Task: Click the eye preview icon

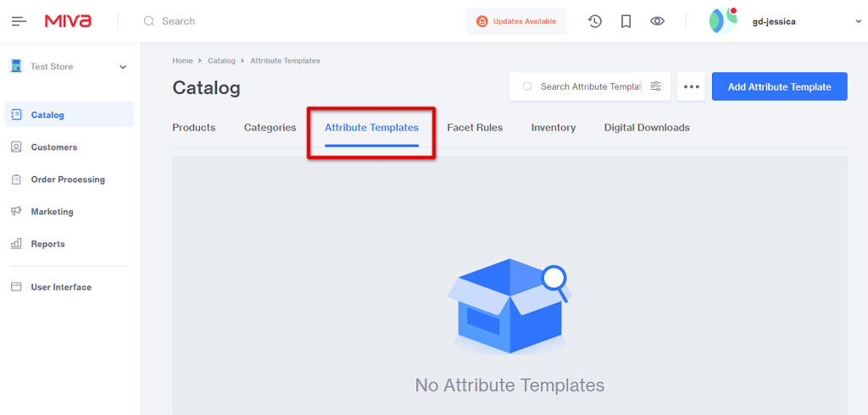Action: pos(657,21)
